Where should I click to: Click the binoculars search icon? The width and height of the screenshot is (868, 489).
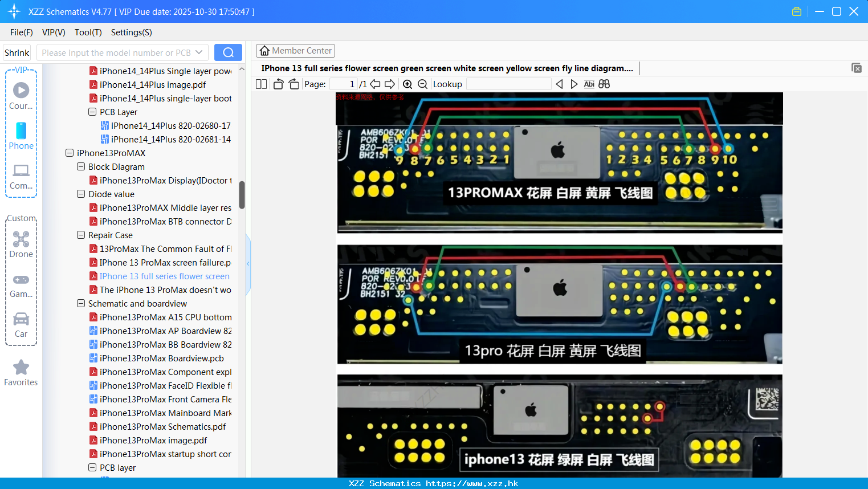point(604,84)
